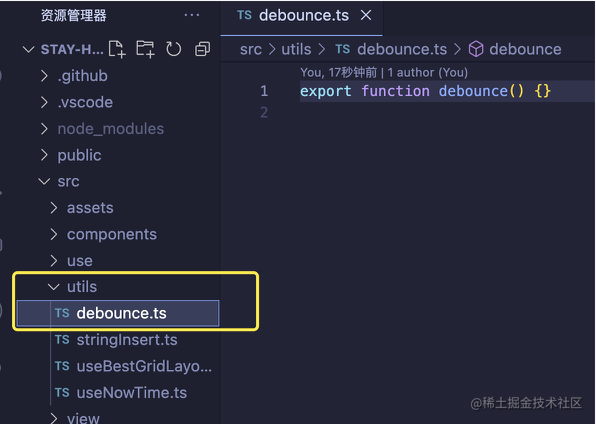Click on code line 1 text
The height and width of the screenshot is (424, 596).
coord(425,91)
